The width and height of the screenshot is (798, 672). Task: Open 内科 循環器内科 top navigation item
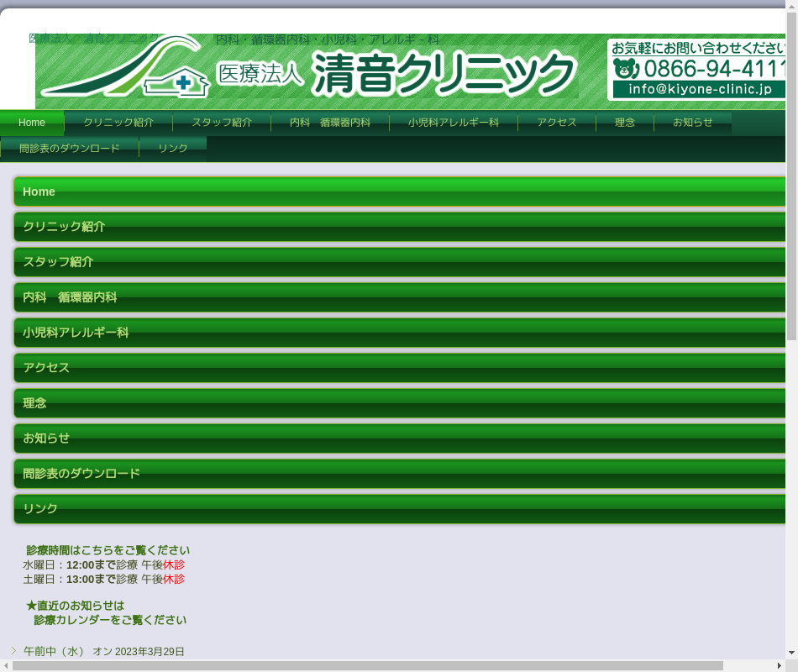tap(330, 123)
